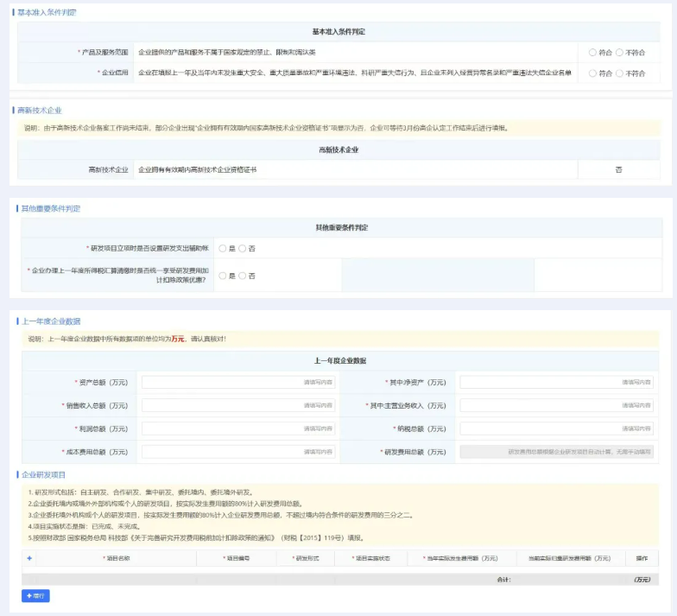677x616 pixels.
Task: Focus the 成本费用总额 input field
Action: 238,451
